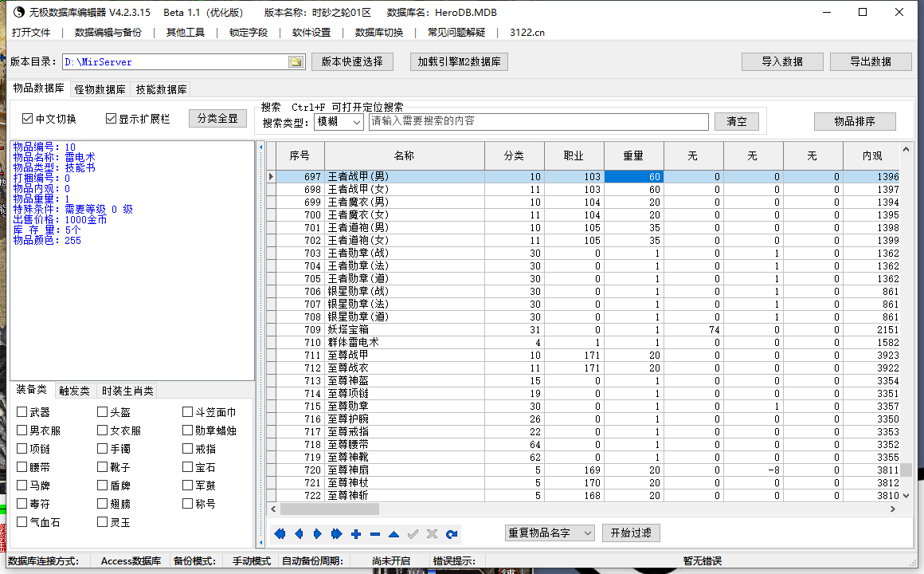Select the 群体雷电术 name cell

click(x=405, y=342)
